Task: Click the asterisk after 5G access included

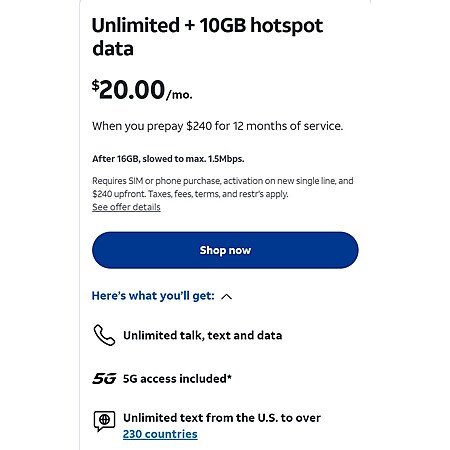Action: point(229,376)
